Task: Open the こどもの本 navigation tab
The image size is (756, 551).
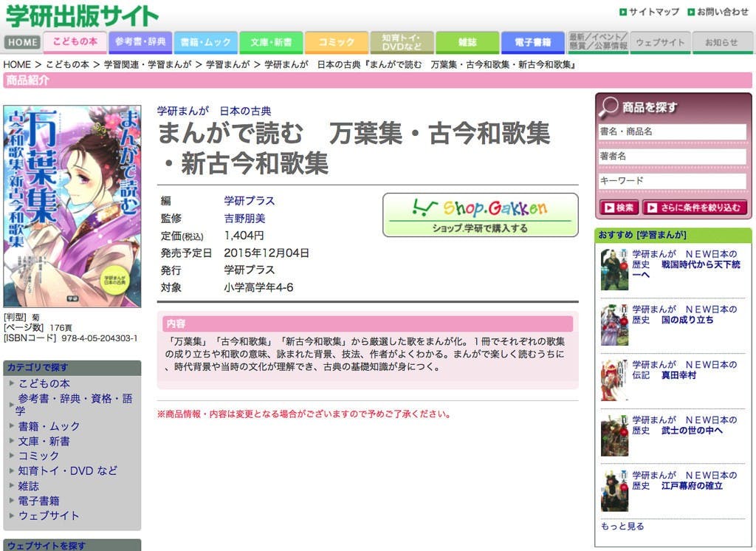Action: tap(75, 42)
